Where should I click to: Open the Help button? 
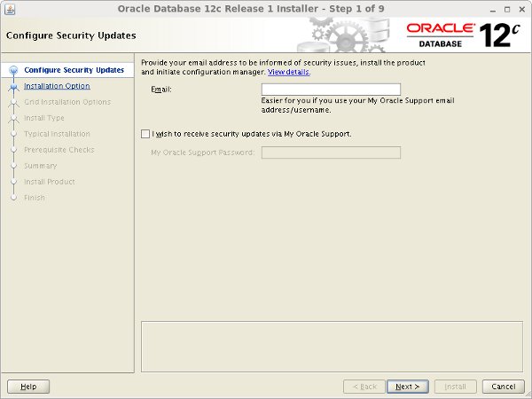tap(28, 387)
